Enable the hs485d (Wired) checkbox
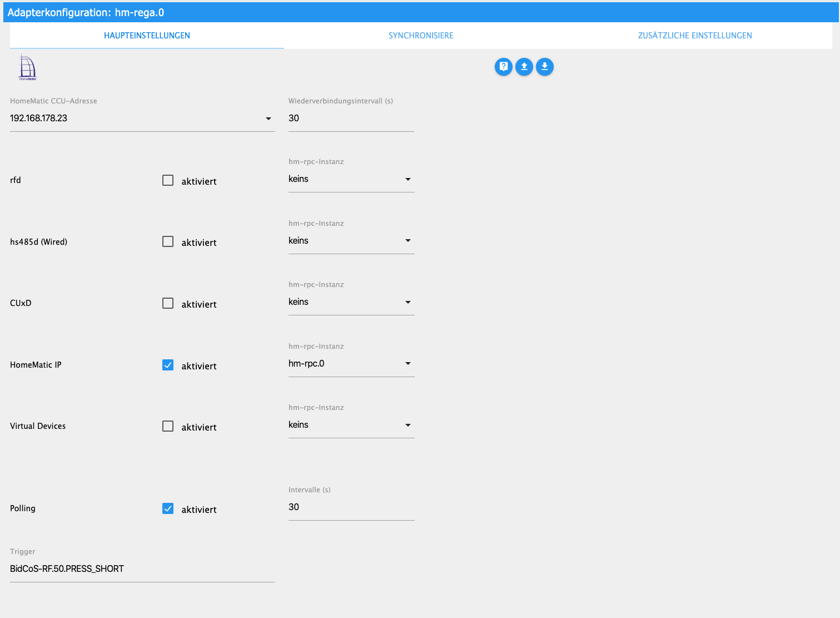 pyautogui.click(x=168, y=241)
